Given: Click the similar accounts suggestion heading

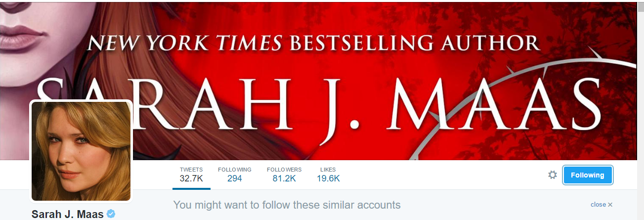Looking at the screenshot, I should pos(287,205).
